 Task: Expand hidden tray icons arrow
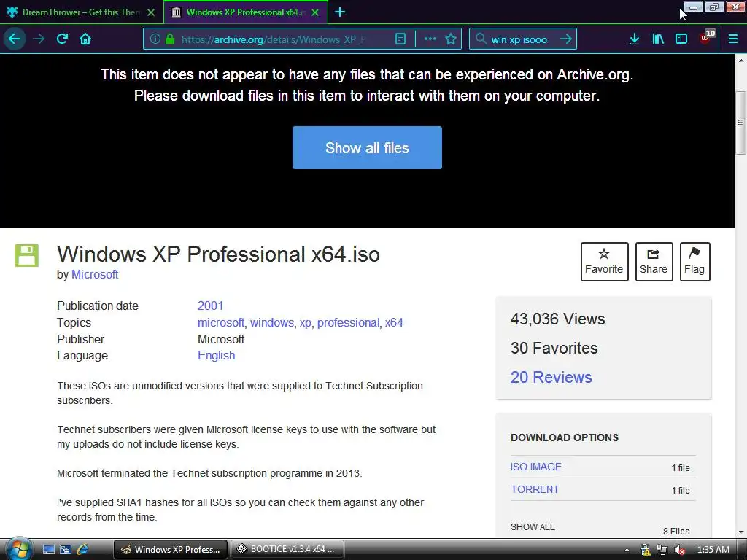[x=627, y=550]
